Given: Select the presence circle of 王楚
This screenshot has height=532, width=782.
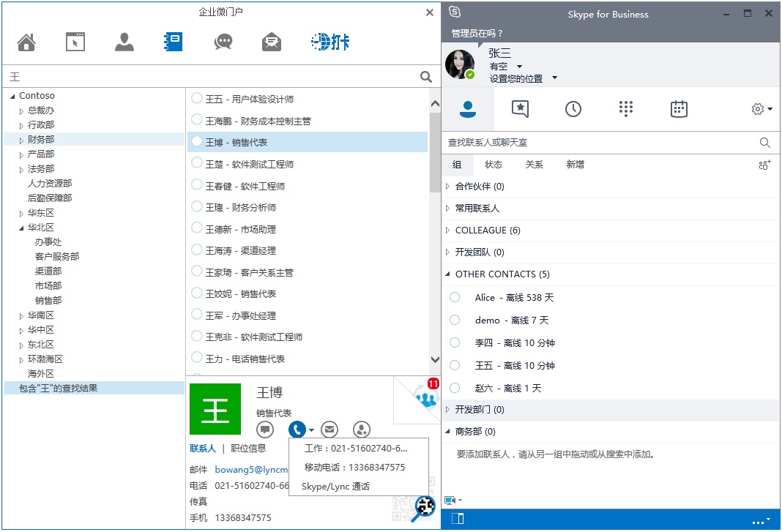Looking at the screenshot, I should pyautogui.click(x=196, y=163).
